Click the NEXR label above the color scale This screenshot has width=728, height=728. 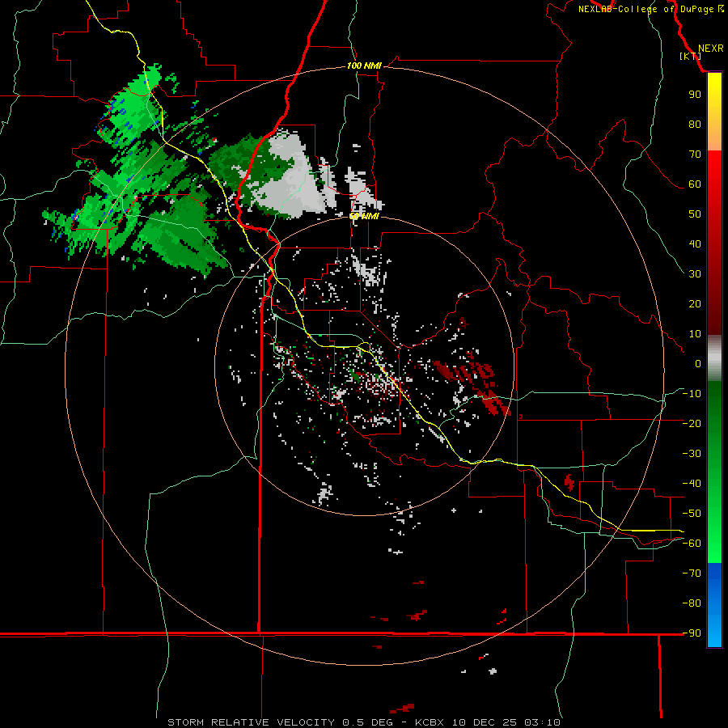pyautogui.click(x=710, y=49)
